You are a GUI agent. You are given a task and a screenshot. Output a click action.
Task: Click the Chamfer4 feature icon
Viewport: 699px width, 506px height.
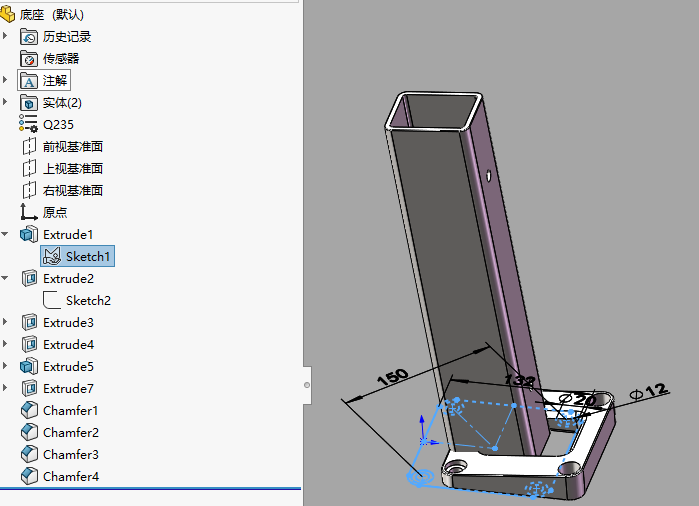point(29,476)
